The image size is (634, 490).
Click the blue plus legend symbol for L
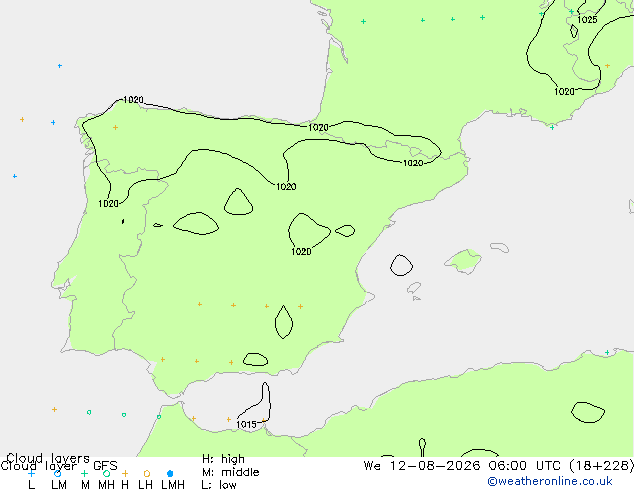[x=31, y=473]
